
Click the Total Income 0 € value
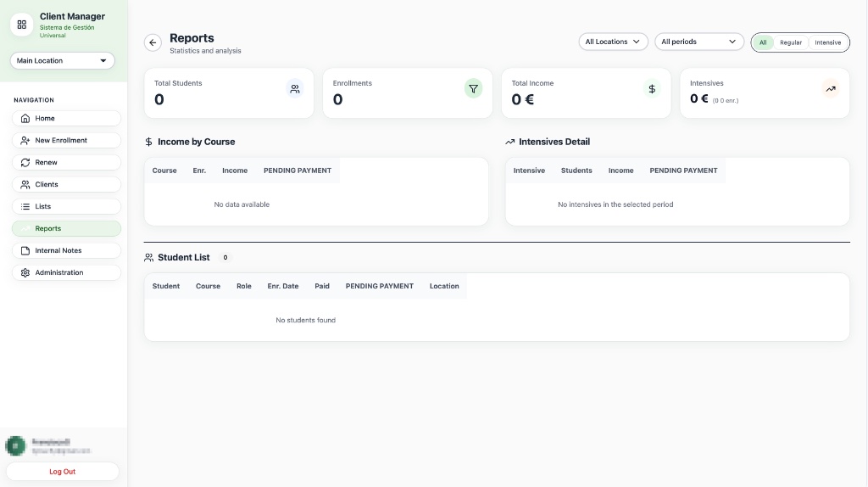522,100
